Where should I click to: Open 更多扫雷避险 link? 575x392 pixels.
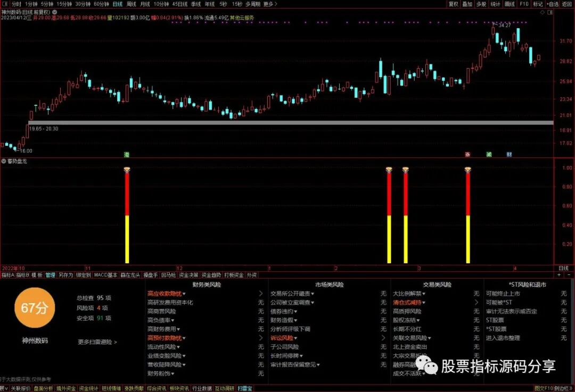(97, 342)
